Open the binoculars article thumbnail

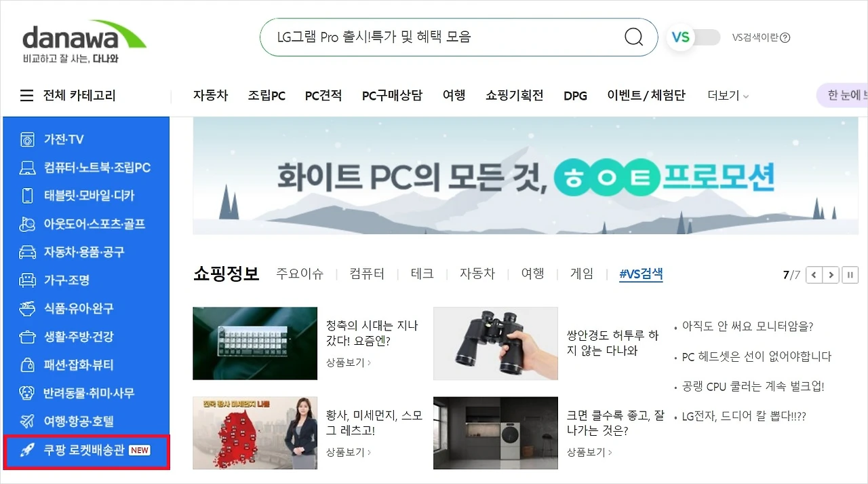click(x=496, y=343)
